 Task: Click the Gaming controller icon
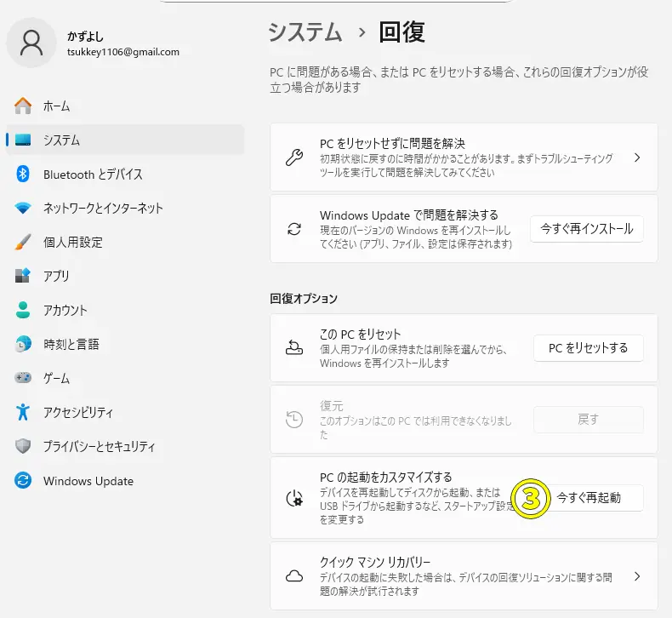(23, 379)
